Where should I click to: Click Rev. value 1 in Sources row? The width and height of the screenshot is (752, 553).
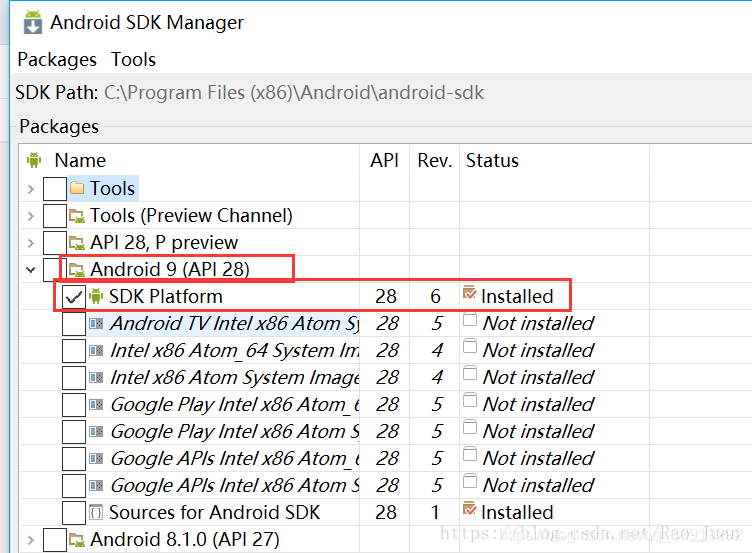pyautogui.click(x=435, y=513)
